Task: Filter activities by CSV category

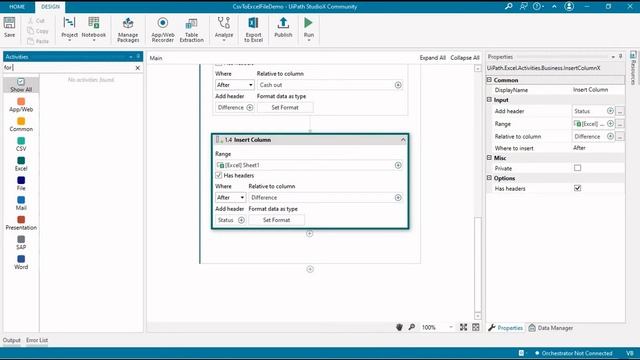Action: [x=21, y=144]
